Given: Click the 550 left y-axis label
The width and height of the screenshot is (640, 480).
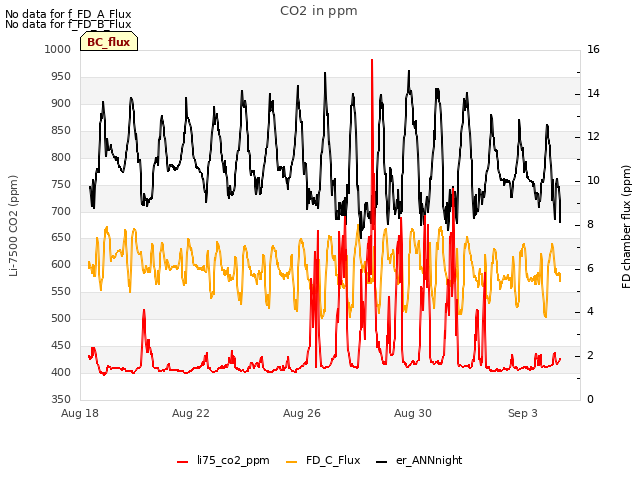Looking at the screenshot, I should pos(61,291).
